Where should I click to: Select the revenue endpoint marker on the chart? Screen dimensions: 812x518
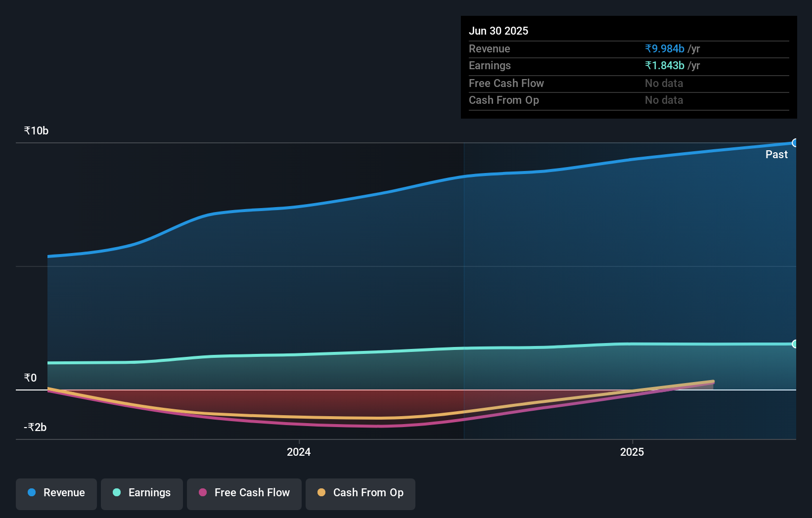pyautogui.click(x=795, y=142)
